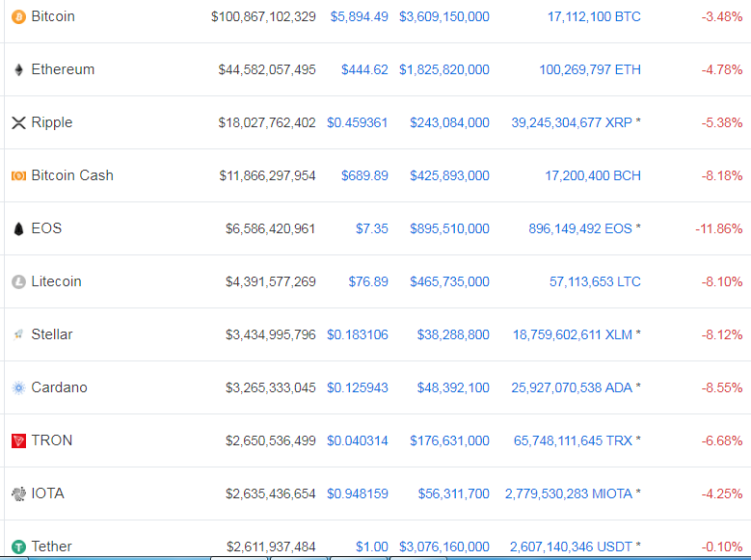The width and height of the screenshot is (751, 560).
Task: Click supply 65,748,111,645 TRX
Action: (x=574, y=440)
